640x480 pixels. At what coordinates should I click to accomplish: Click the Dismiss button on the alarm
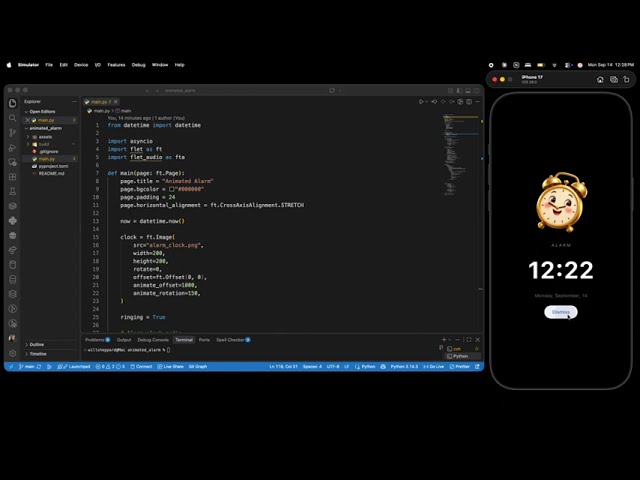tap(561, 312)
